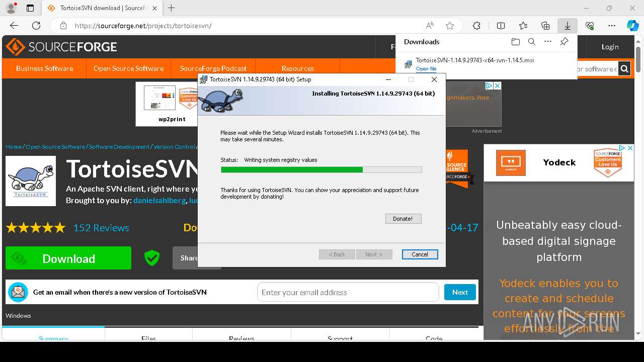Click the green Download button
The width and height of the screenshot is (644, 362).
click(x=68, y=258)
